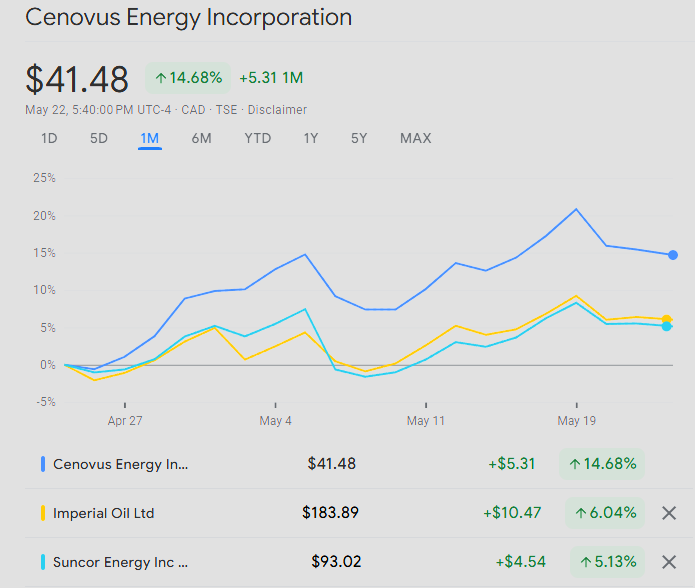Show the 5Y price history

(359, 138)
